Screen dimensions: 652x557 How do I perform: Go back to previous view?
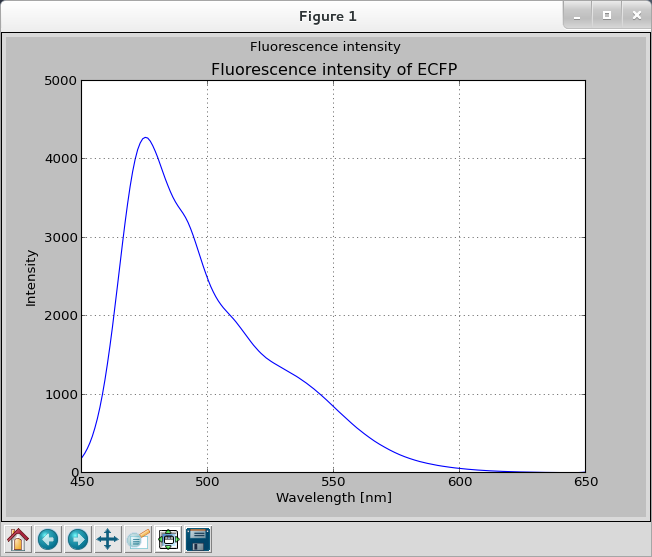[48, 540]
